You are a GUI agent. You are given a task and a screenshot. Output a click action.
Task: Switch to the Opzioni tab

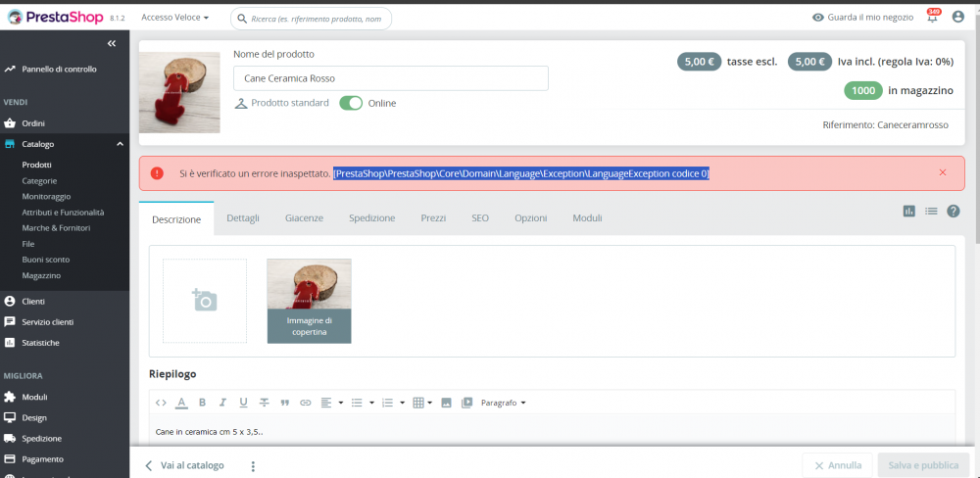530,218
